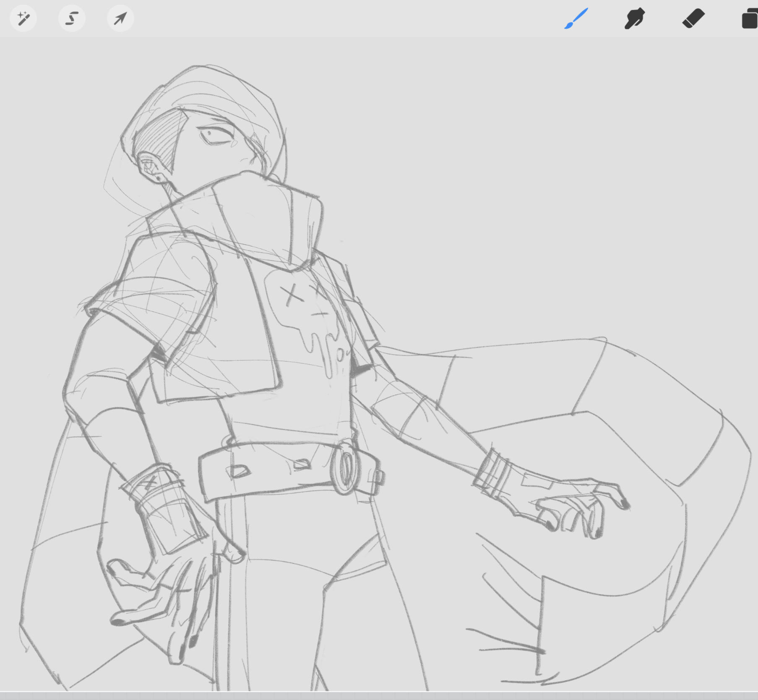
Task: Activate the Selection tool
Action: pyautogui.click(x=72, y=18)
